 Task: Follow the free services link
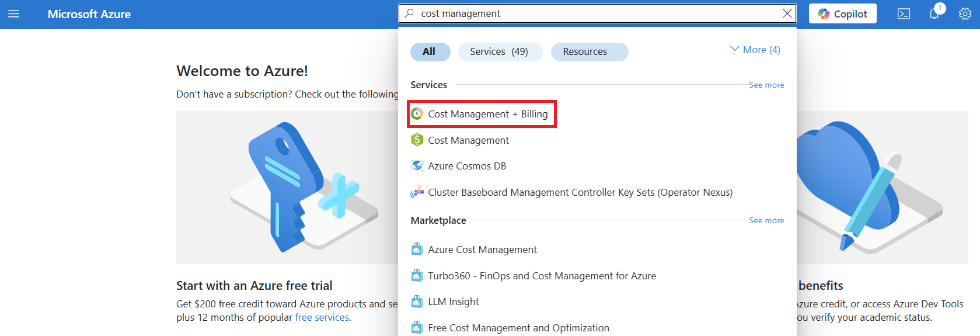pyautogui.click(x=322, y=317)
